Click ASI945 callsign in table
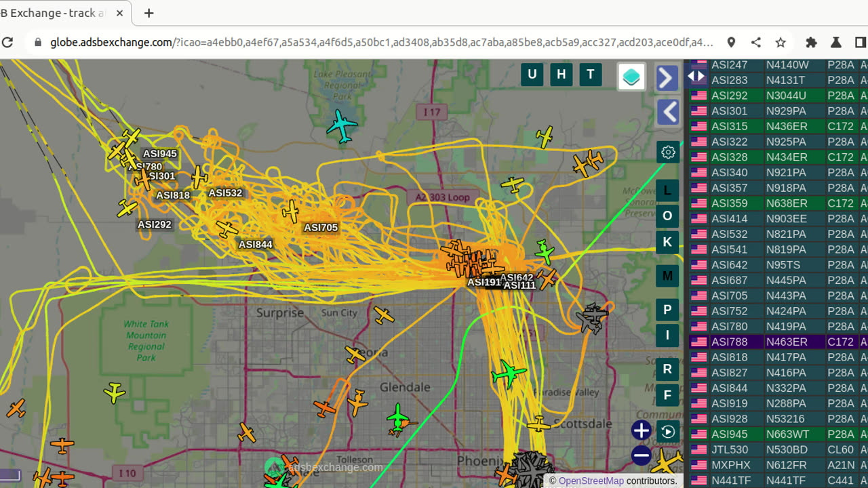Image resolution: width=868 pixels, height=488 pixels. 730,434
